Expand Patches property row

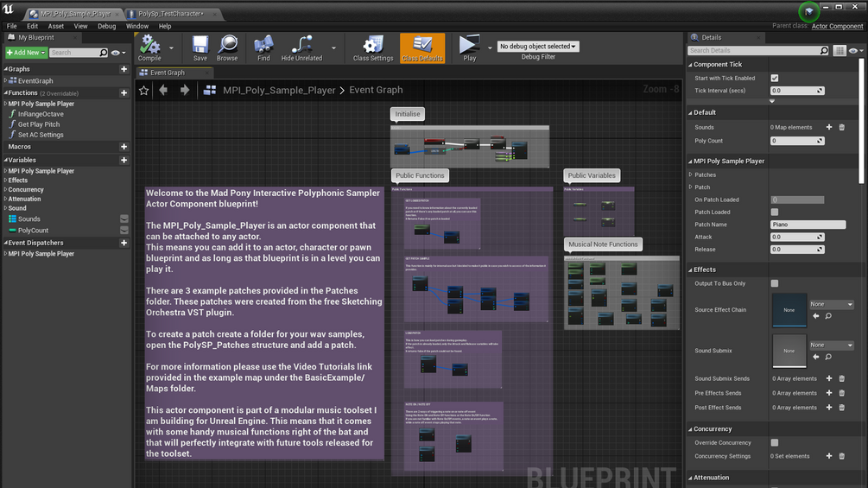point(691,174)
